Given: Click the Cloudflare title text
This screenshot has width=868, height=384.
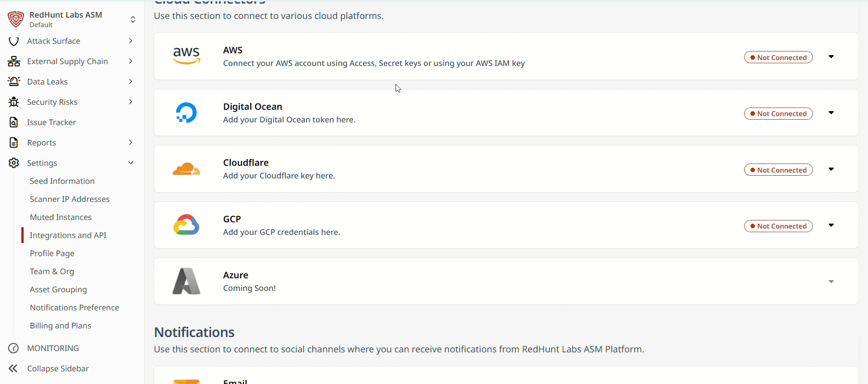Looking at the screenshot, I should 246,163.
